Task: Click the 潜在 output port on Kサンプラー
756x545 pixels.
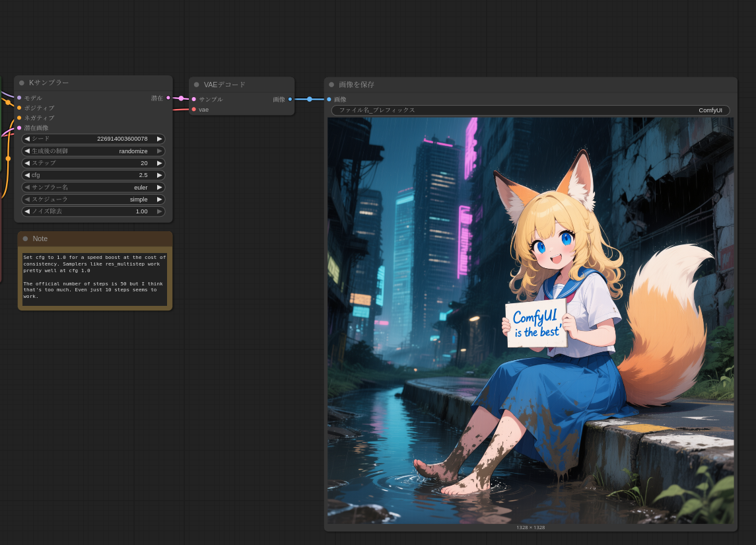Action: 168,98
